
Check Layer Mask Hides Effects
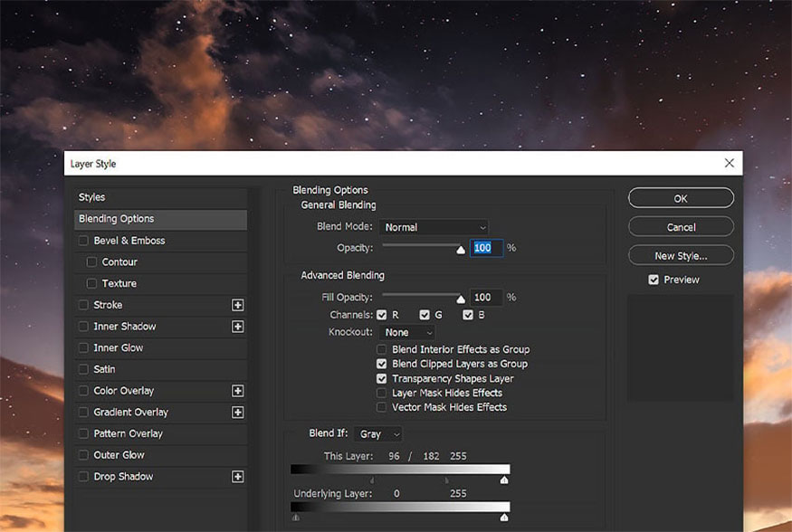tap(381, 393)
